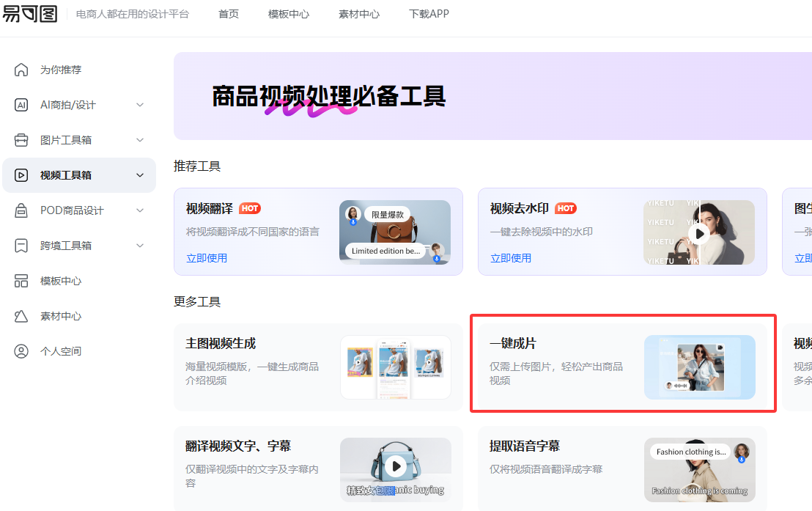Viewport: 812px width, 511px height.
Task: Click the 视频翻译 card title
Action: tap(209, 208)
